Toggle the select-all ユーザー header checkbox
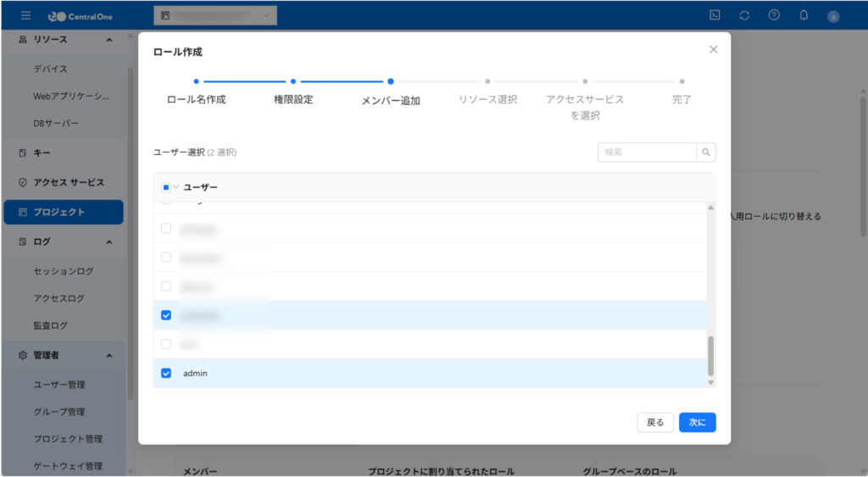The height and width of the screenshot is (477, 868). pyautogui.click(x=165, y=187)
